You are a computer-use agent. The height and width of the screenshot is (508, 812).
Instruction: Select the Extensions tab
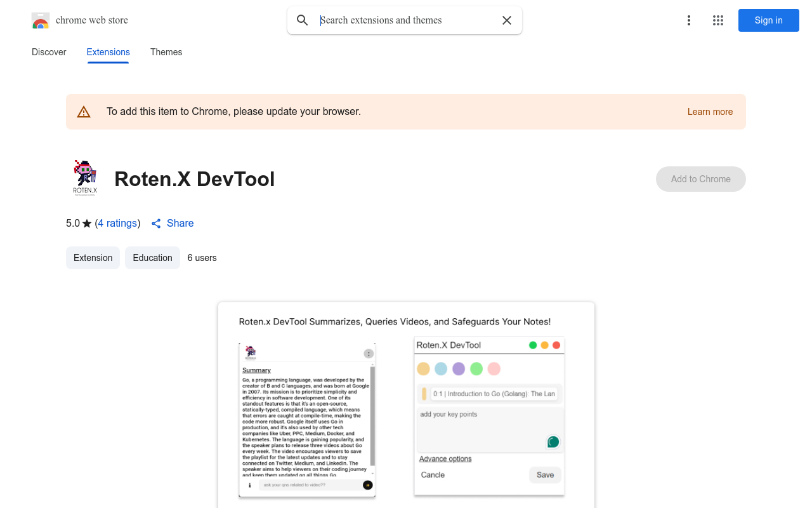[108, 52]
